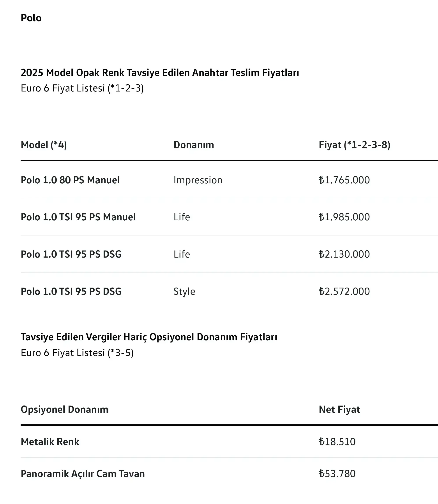Click the Model (*4) column header
The image size is (438, 504).
tap(44, 145)
